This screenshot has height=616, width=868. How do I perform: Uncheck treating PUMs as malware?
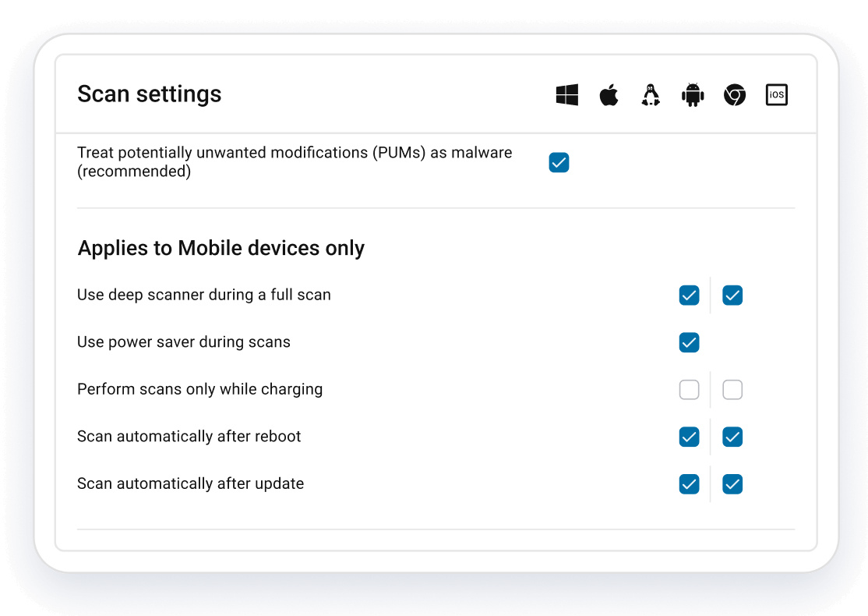(x=559, y=162)
